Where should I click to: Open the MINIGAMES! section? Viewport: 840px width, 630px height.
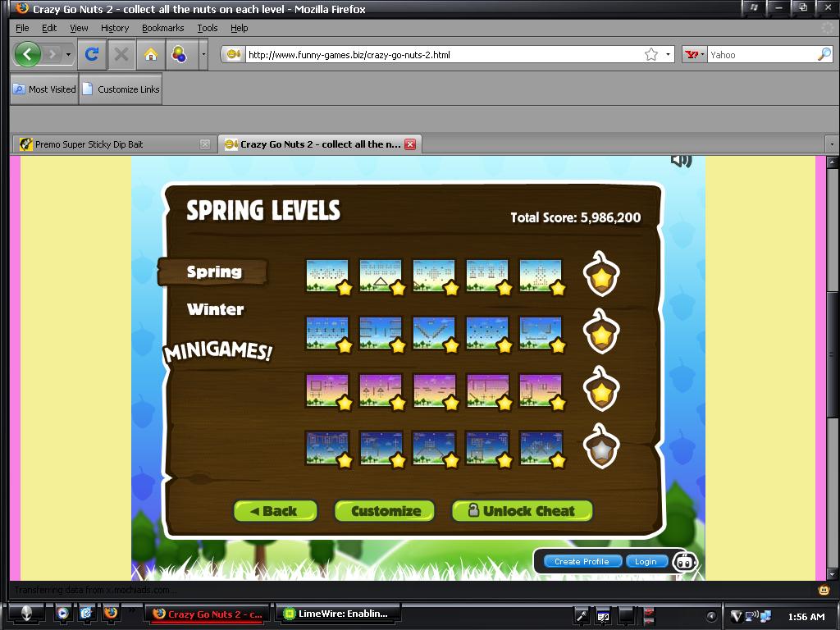[x=218, y=351]
